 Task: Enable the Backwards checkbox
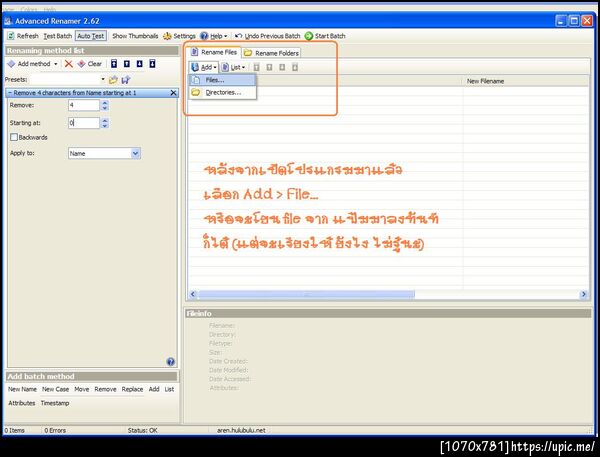pos(14,137)
